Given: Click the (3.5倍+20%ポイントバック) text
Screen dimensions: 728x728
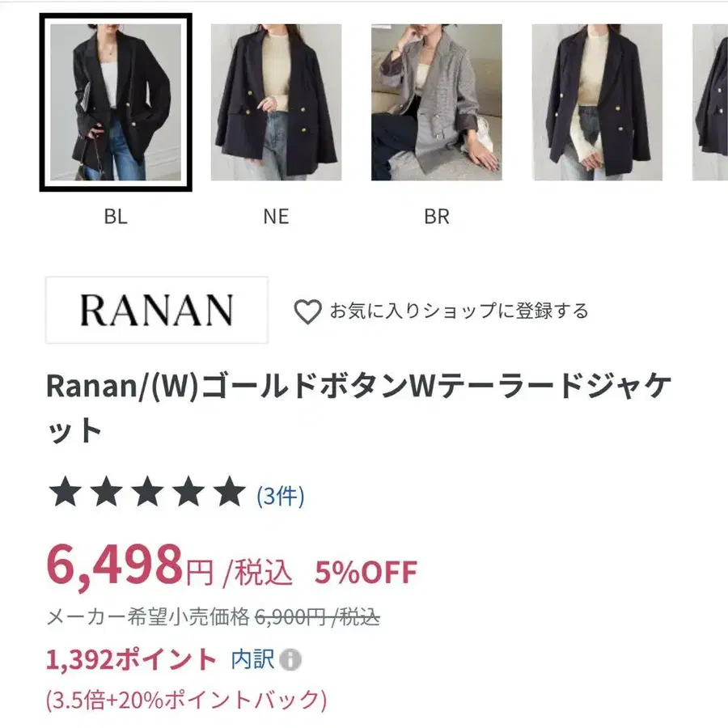Looking at the screenshot, I should coord(187,700).
